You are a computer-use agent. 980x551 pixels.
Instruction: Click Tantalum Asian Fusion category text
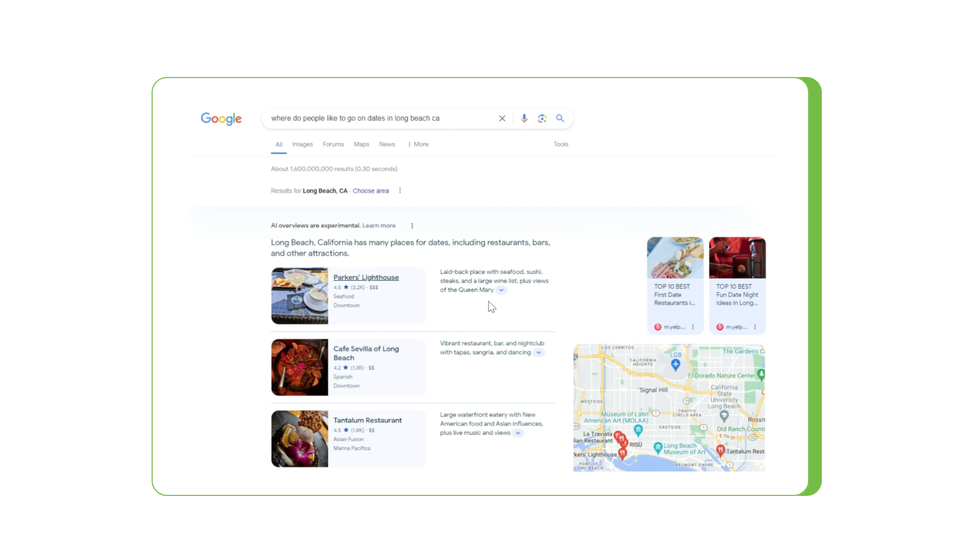pyautogui.click(x=349, y=439)
